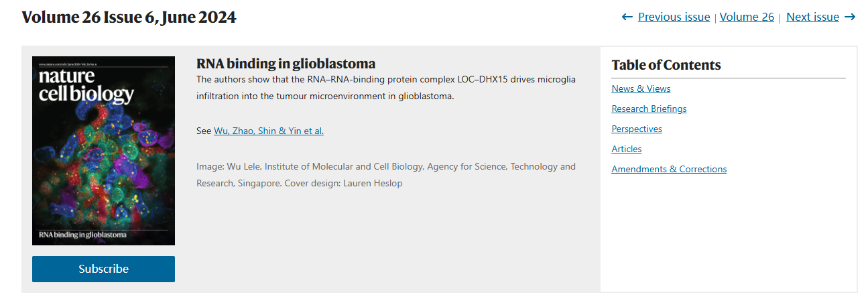Open Amendments & Corrections section link
The width and height of the screenshot is (868, 307).
click(x=669, y=169)
